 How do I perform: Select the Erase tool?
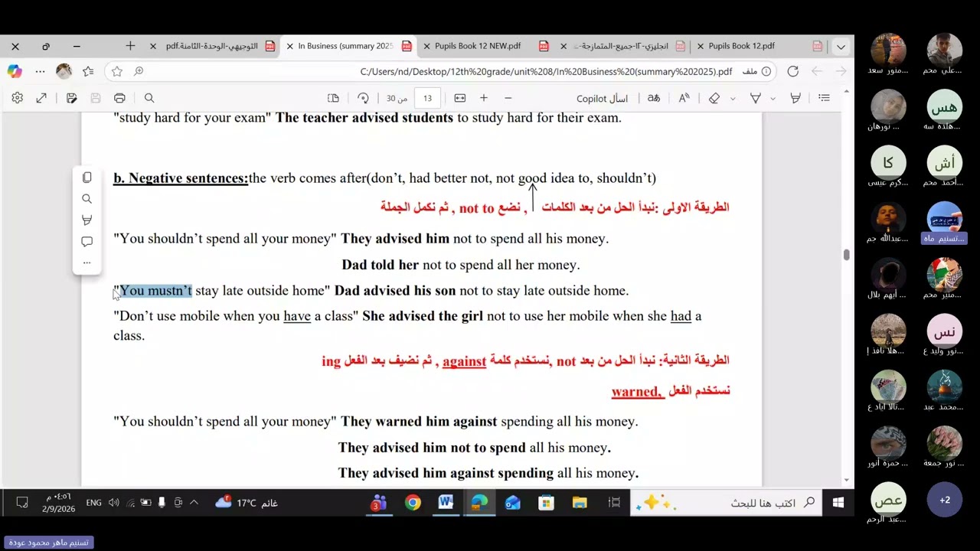(714, 98)
